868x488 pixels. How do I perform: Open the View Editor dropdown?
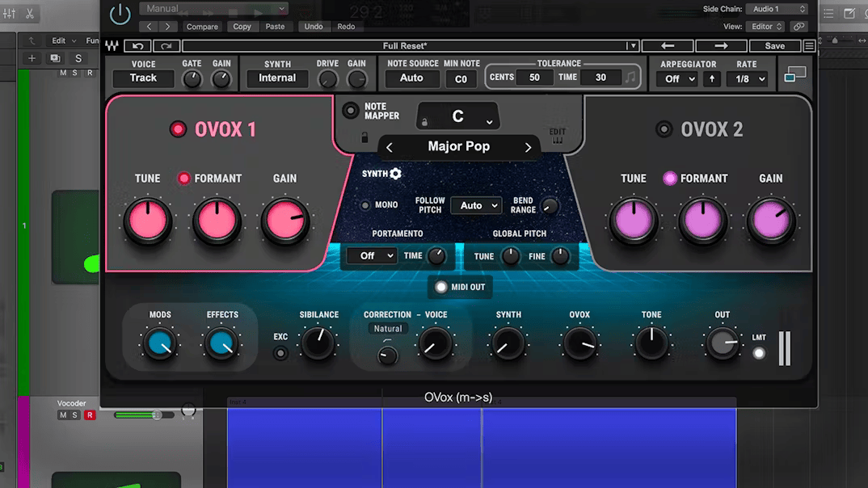(x=766, y=27)
